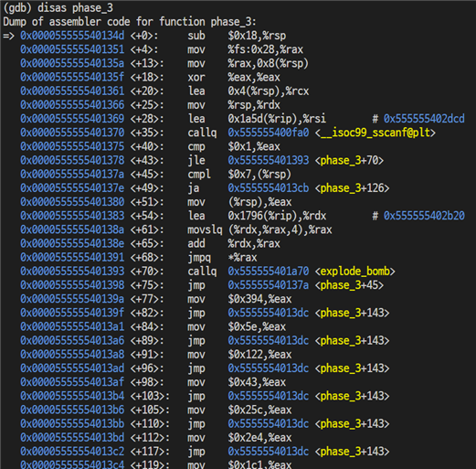This screenshot has height=469, width=476.
Task: Click the 'explode_bomb' symbol
Action: tap(354, 272)
